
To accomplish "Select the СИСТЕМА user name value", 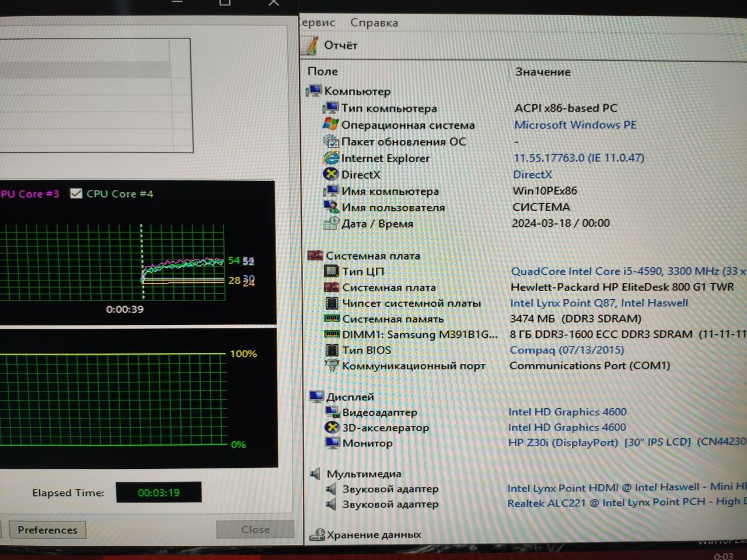I will pos(541,206).
